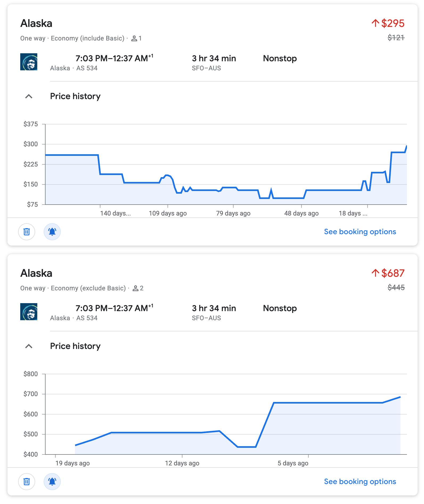Click the $600 y-axis label
The image size is (424, 504).
pyautogui.click(x=31, y=414)
